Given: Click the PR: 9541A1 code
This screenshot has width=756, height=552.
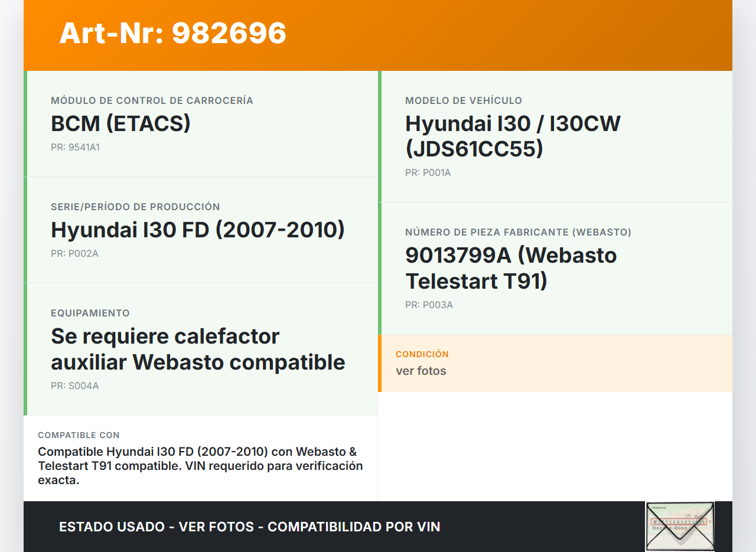Looking at the screenshot, I should (x=75, y=147).
